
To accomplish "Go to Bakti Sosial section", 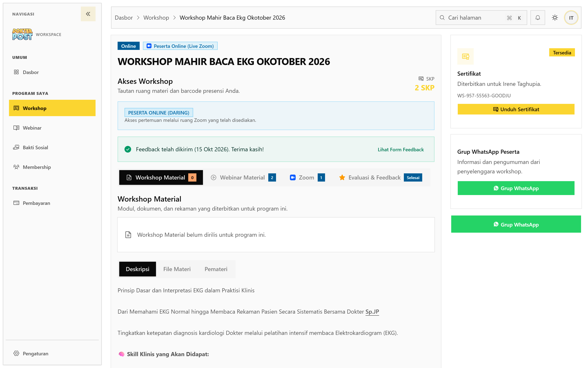I will (x=52, y=147).
